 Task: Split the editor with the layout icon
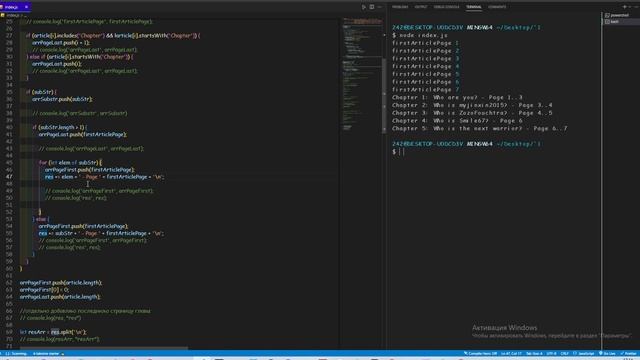pyautogui.click(x=372, y=7)
